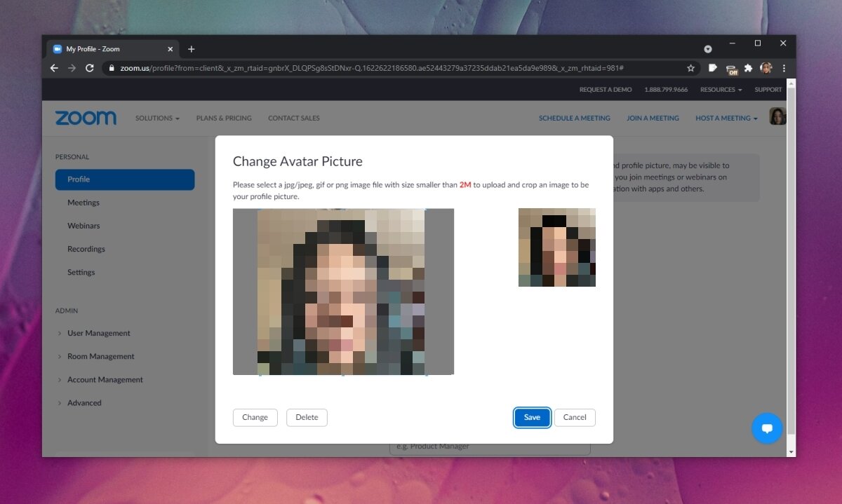Expand the User Management section
Viewport: 842px width, 504px height.
click(x=98, y=333)
